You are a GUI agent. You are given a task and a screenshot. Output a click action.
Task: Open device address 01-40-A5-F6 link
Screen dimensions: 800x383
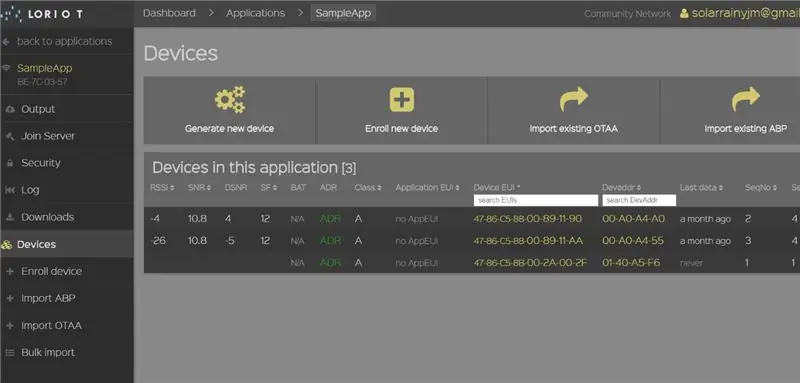[631, 263]
